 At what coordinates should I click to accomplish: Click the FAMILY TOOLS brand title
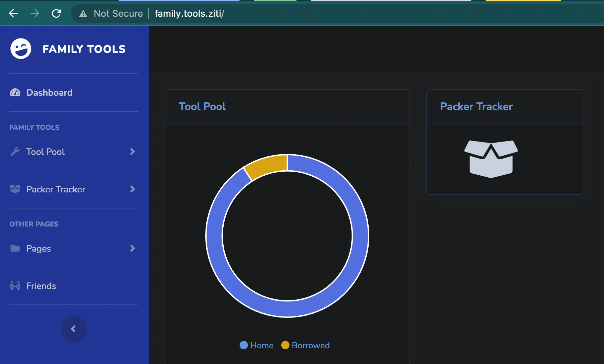click(x=84, y=49)
